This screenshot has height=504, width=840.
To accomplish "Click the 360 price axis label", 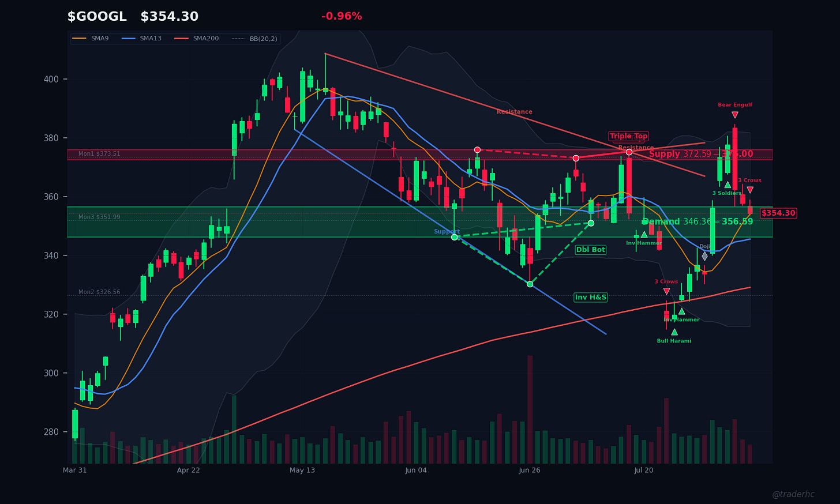I will click(x=51, y=197).
